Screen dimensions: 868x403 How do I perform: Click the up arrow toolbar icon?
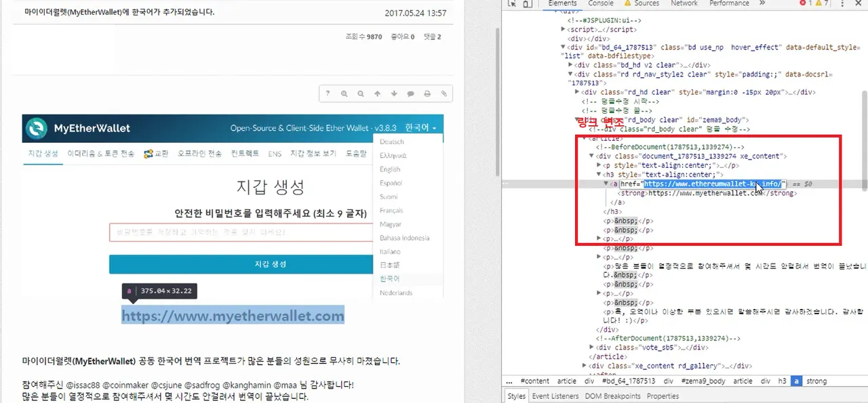point(378,93)
